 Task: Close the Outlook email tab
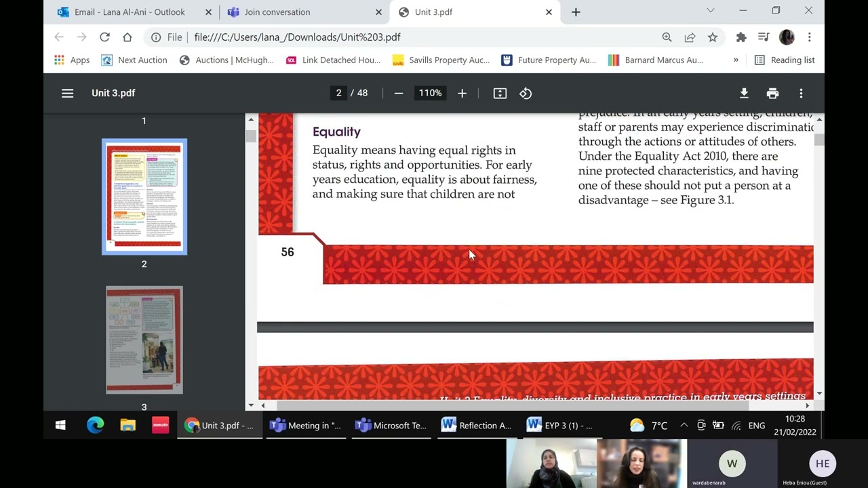pyautogui.click(x=208, y=12)
